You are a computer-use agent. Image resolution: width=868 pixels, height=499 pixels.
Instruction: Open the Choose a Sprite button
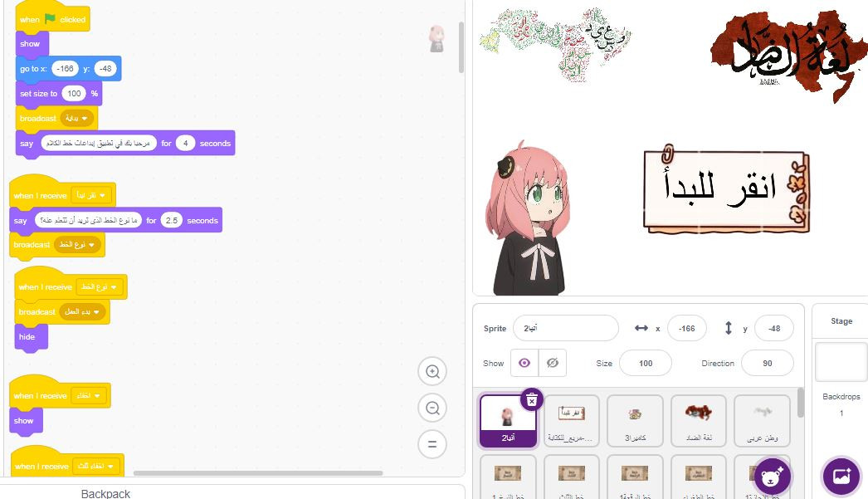pyautogui.click(x=773, y=477)
